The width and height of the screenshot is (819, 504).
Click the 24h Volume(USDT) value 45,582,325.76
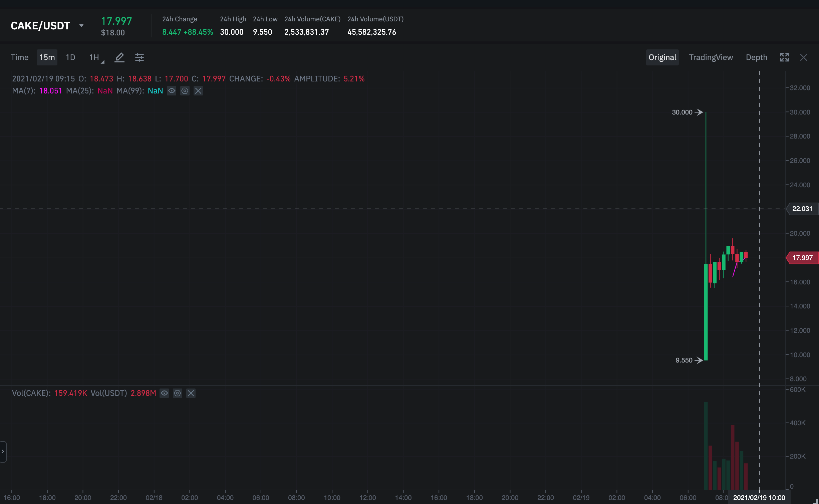372,32
